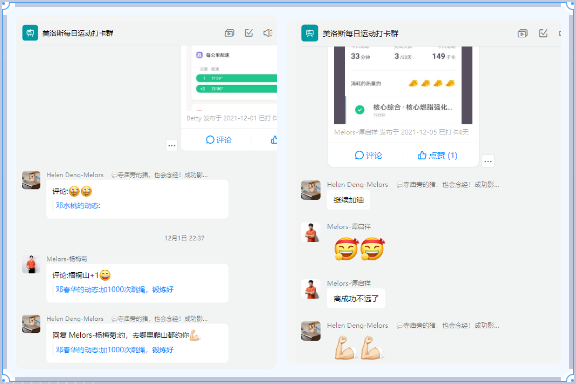576x384 pixels.
Task: Open the 邓水彬的动态 link
Action: click(78, 205)
